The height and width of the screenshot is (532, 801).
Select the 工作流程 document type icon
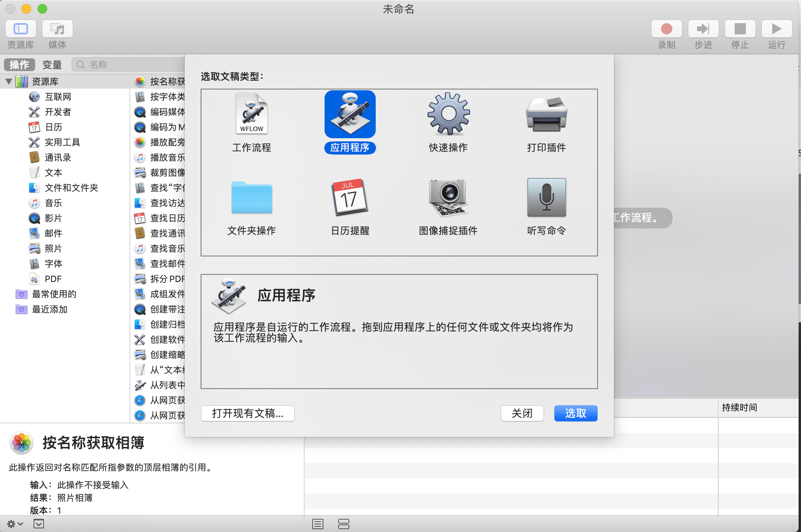coord(251,114)
